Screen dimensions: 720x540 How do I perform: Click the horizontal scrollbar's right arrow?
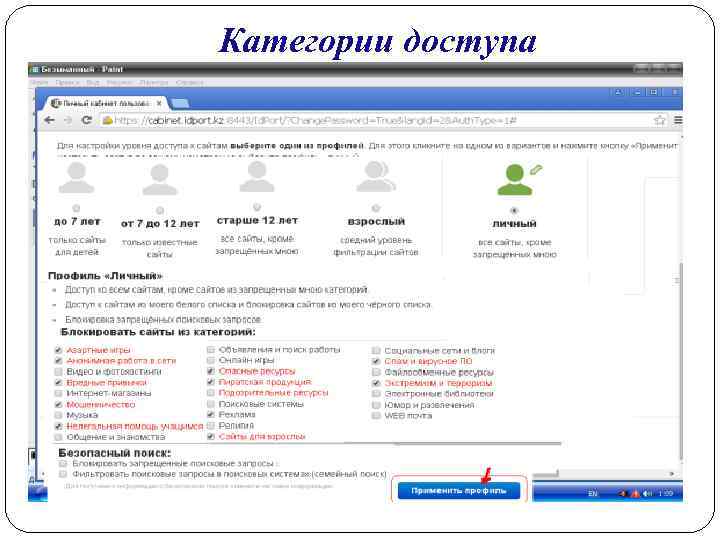(672, 473)
